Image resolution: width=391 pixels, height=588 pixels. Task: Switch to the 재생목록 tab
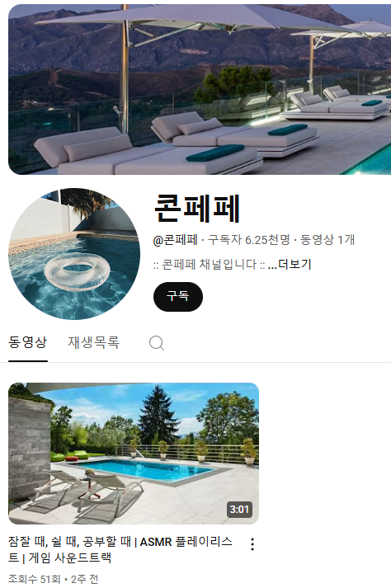pyautogui.click(x=94, y=342)
